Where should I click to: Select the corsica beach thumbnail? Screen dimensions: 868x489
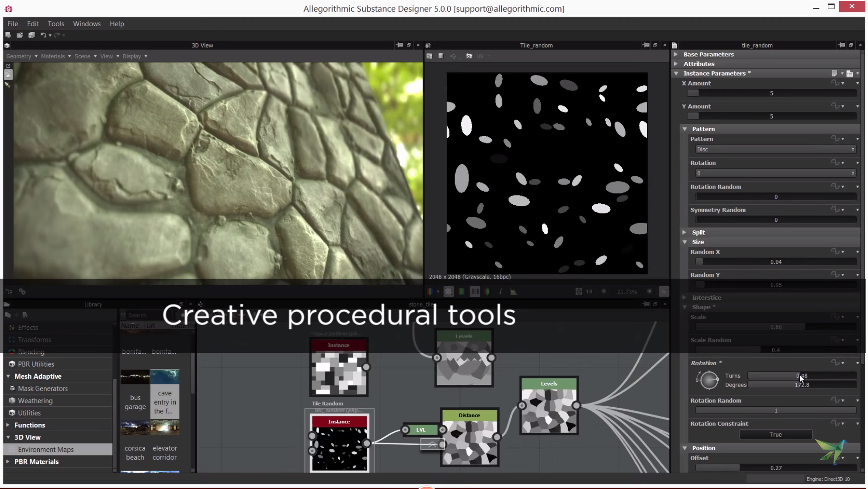pyautogui.click(x=135, y=427)
